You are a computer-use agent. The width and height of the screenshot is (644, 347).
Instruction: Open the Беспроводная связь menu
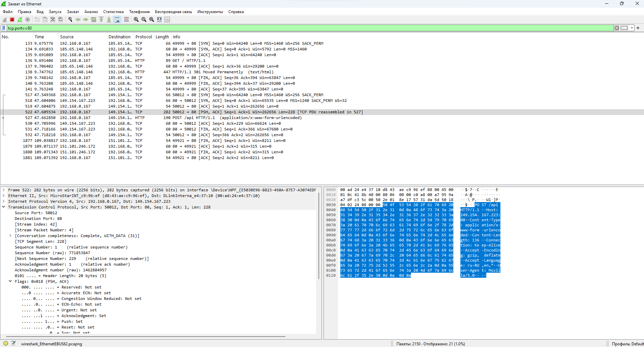coord(174,12)
